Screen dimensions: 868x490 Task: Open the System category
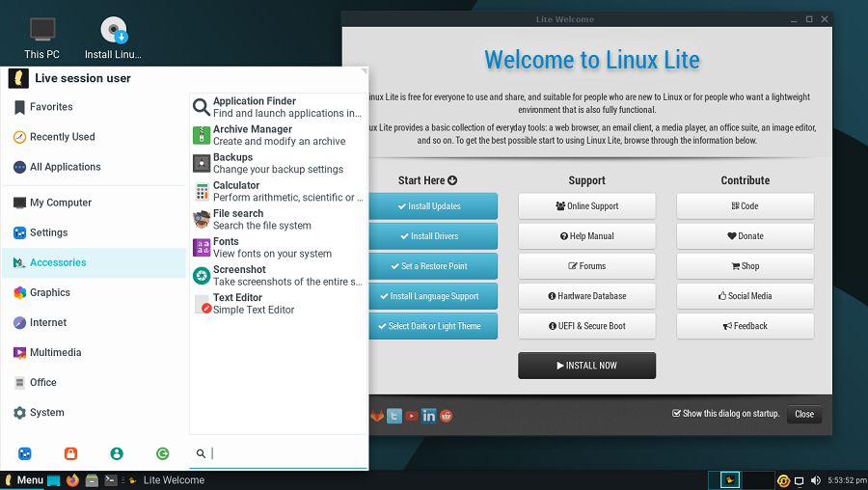tap(95, 413)
